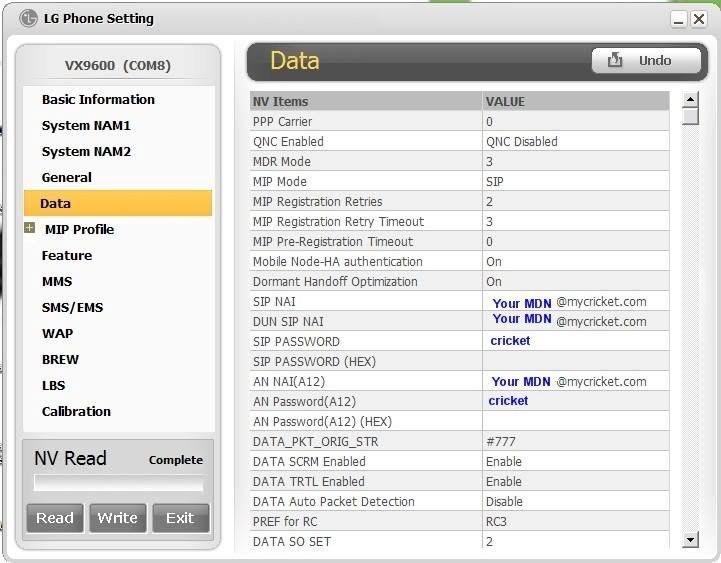The image size is (721, 563).
Task: Close the LG Phone Setting window
Action: click(x=699, y=19)
